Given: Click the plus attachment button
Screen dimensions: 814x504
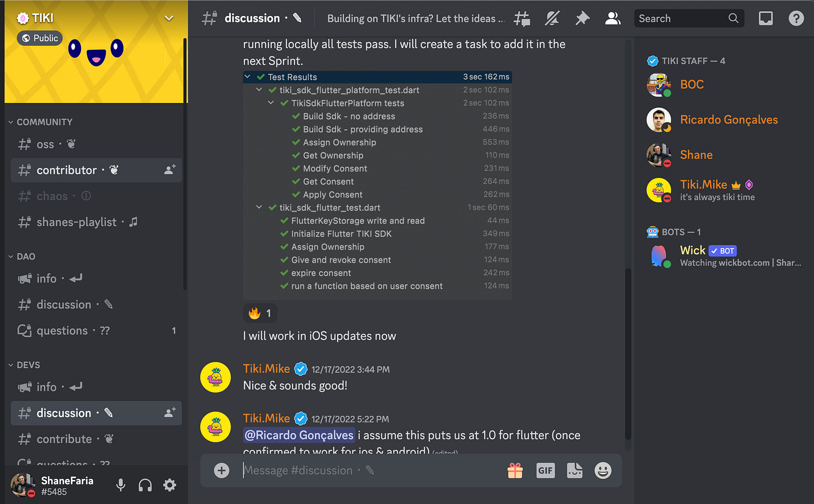Looking at the screenshot, I should click(x=221, y=470).
